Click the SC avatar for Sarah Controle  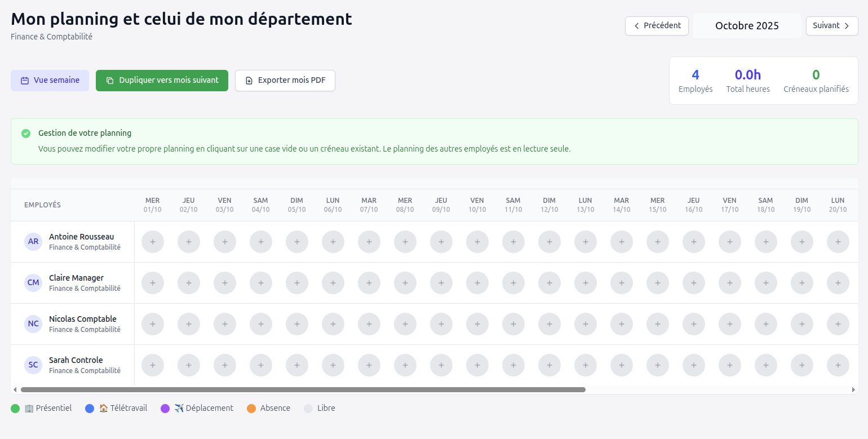(33, 365)
